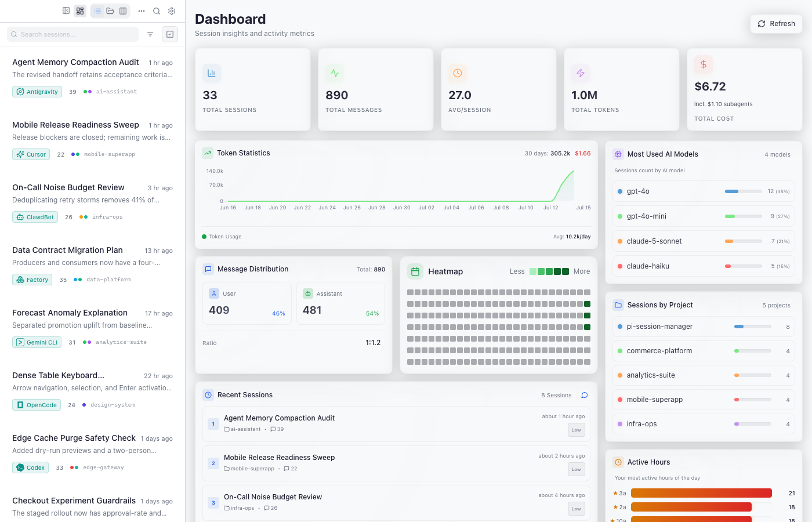Open recent session 3 On-Call Noise Budget Review

click(x=396, y=503)
